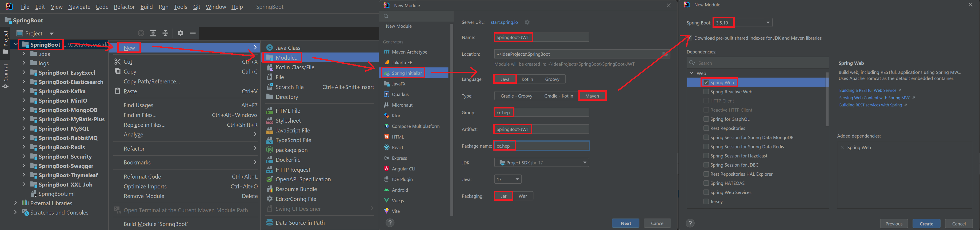Expand the SpringBoot-Kafka module folder

tap(23, 91)
